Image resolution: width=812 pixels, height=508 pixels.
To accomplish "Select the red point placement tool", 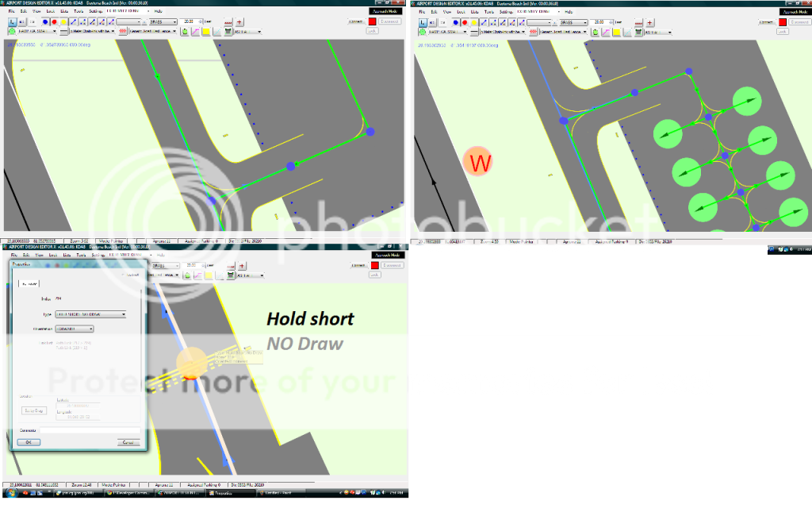I will pos(54,22).
